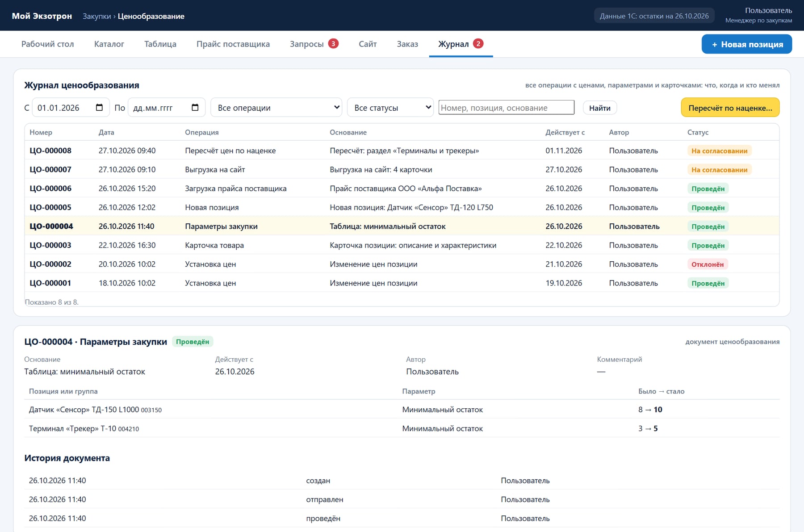Add item with Новая позиция button
Image resolution: width=804 pixels, height=532 pixels.
[x=747, y=44]
